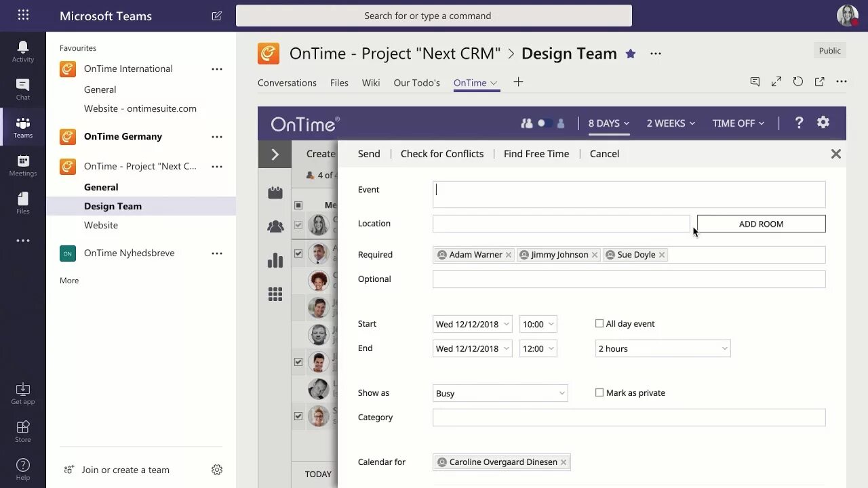The width and height of the screenshot is (868, 488).
Task: Open the manage teams gear icon
Action: (217, 470)
